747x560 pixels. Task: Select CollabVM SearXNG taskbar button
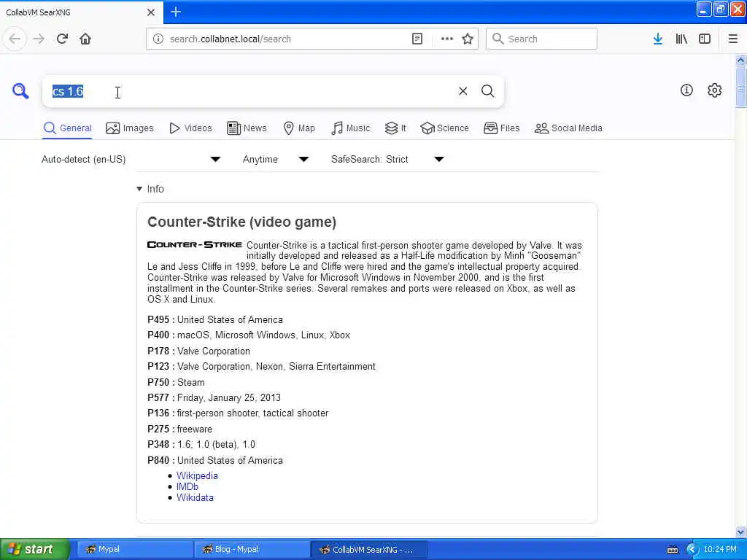[x=368, y=549]
